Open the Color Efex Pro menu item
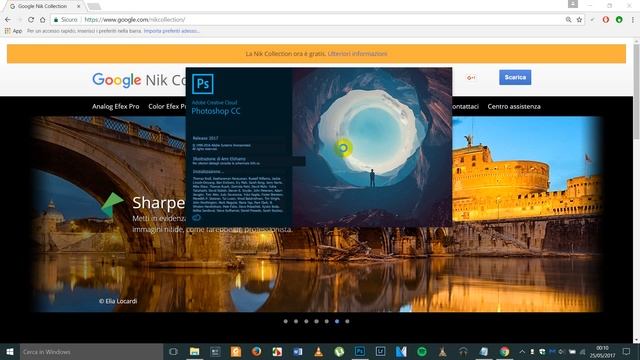Image resolution: width=640 pixels, height=360 pixels. [x=167, y=107]
